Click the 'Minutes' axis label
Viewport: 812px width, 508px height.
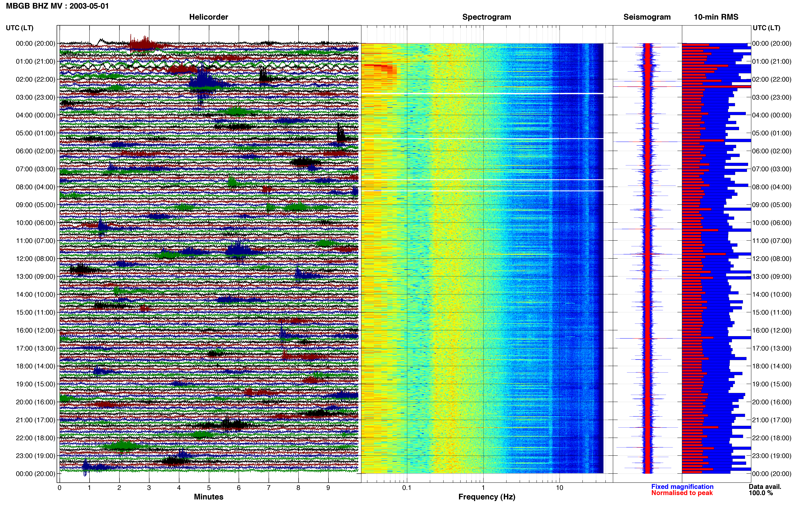pyautogui.click(x=209, y=497)
